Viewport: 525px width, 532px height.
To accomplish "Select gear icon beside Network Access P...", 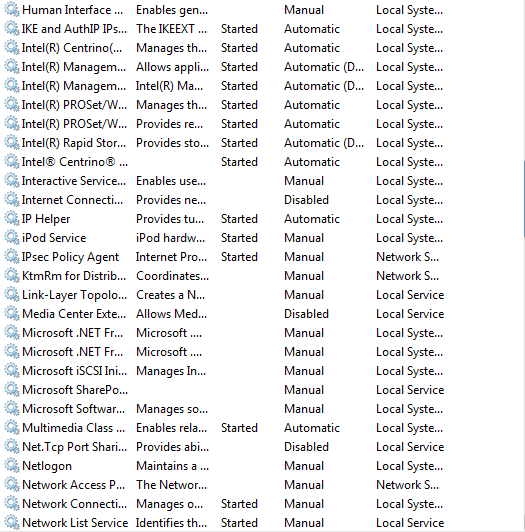I will (12, 484).
